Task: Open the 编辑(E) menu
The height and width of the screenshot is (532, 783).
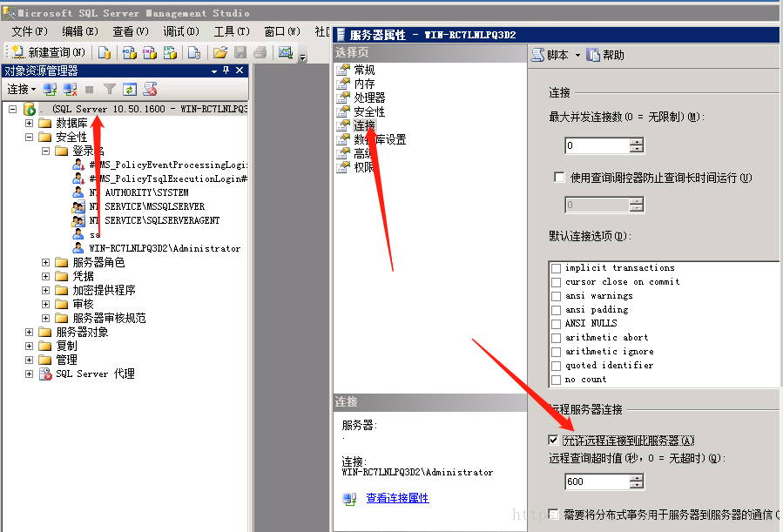Action: pyautogui.click(x=80, y=31)
